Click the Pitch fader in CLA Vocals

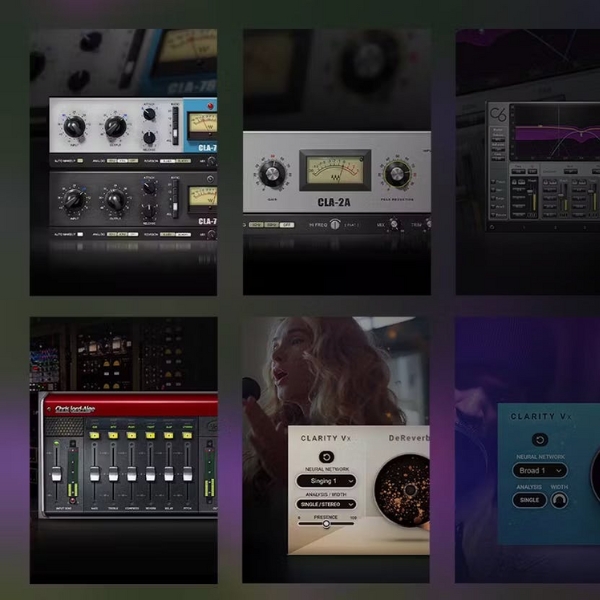(187, 473)
